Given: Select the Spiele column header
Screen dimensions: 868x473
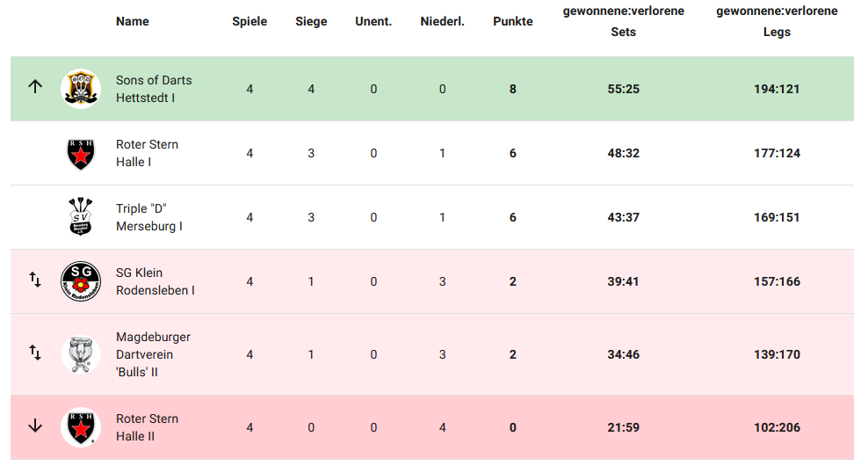Looking at the screenshot, I should pos(250,22).
